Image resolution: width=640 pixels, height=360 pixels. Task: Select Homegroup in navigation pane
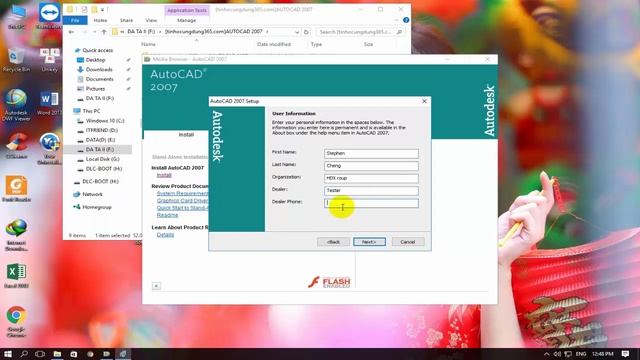[97, 207]
